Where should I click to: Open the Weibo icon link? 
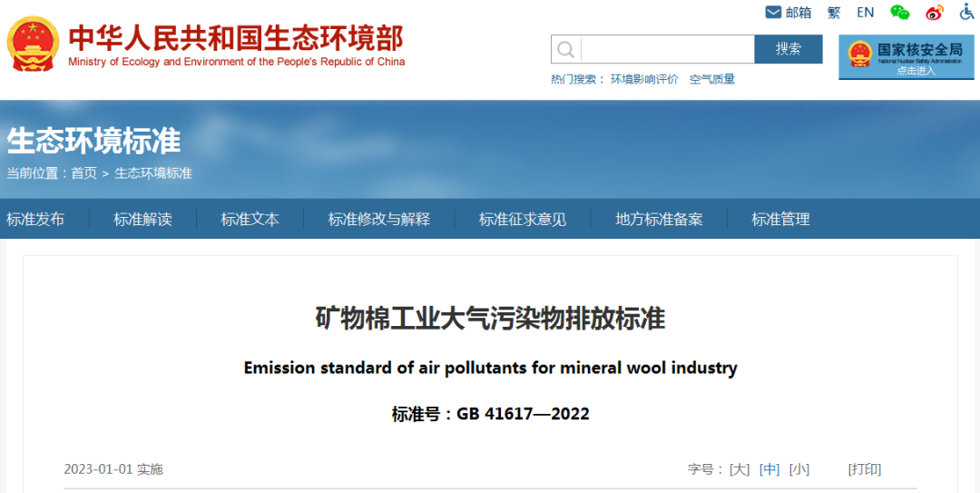coord(934,12)
